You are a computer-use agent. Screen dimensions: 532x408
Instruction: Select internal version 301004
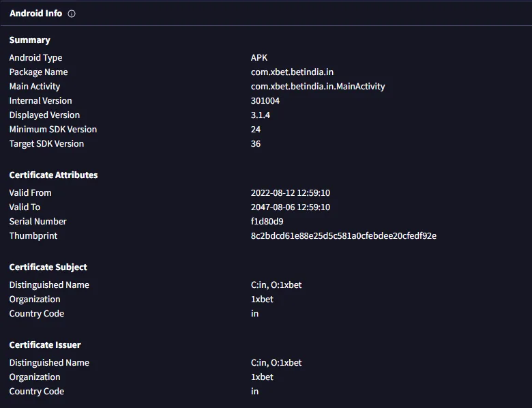click(x=265, y=101)
